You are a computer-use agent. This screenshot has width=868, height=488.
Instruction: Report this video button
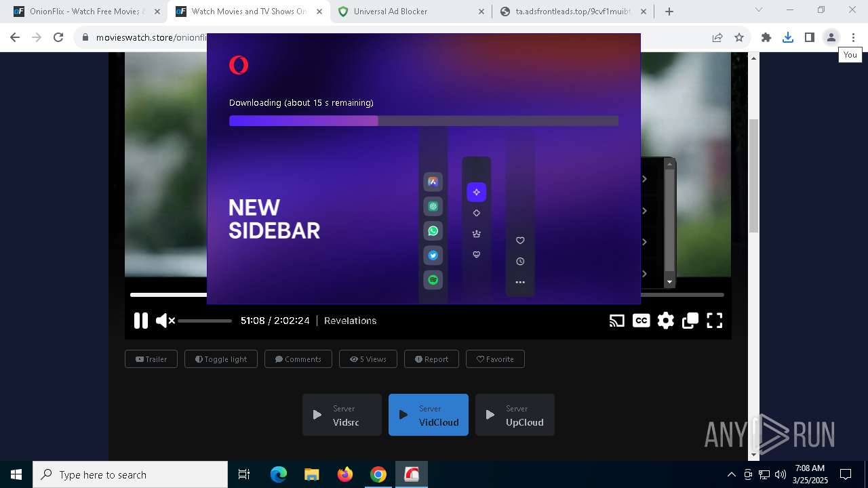pyautogui.click(x=431, y=359)
